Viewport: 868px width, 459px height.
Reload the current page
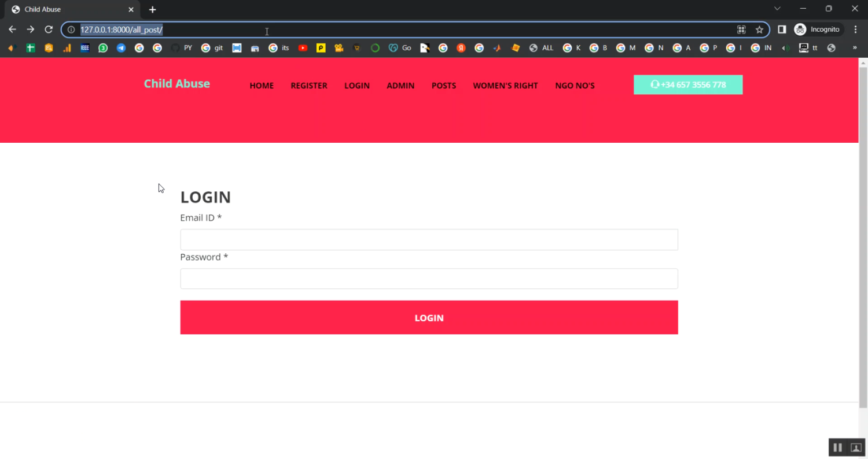(x=49, y=29)
